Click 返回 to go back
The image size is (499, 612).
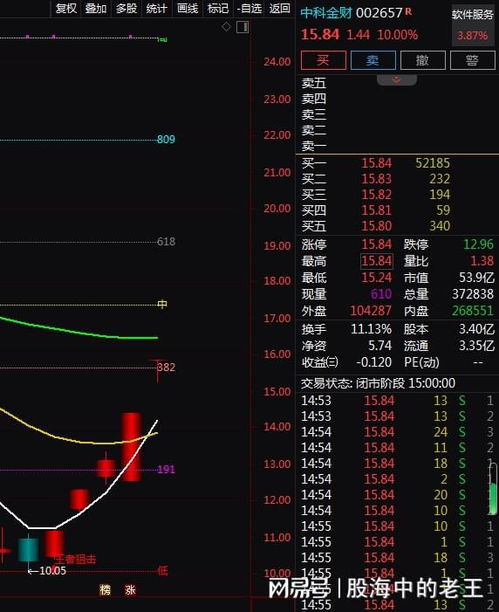tap(280, 8)
